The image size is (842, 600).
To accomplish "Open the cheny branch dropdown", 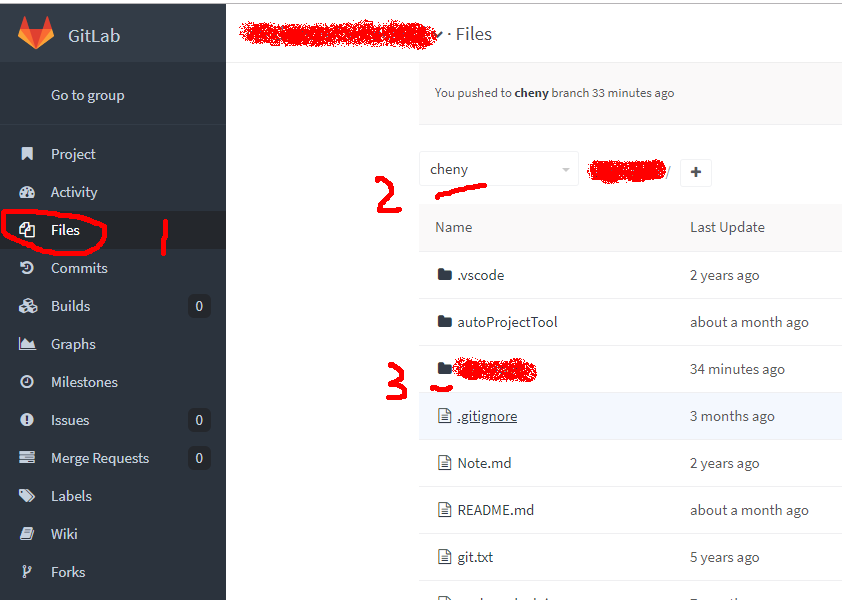I will (499, 169).
